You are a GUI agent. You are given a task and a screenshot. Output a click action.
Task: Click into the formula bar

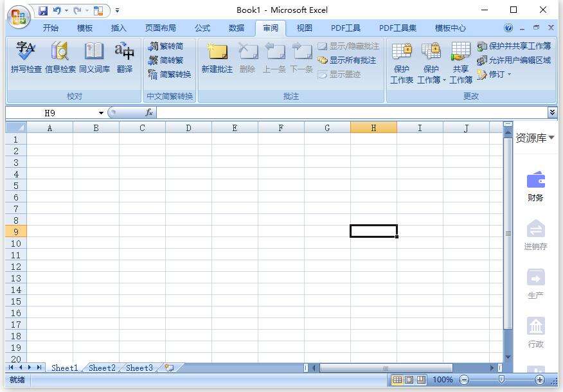pyautogui.click(x=352, y=113)
